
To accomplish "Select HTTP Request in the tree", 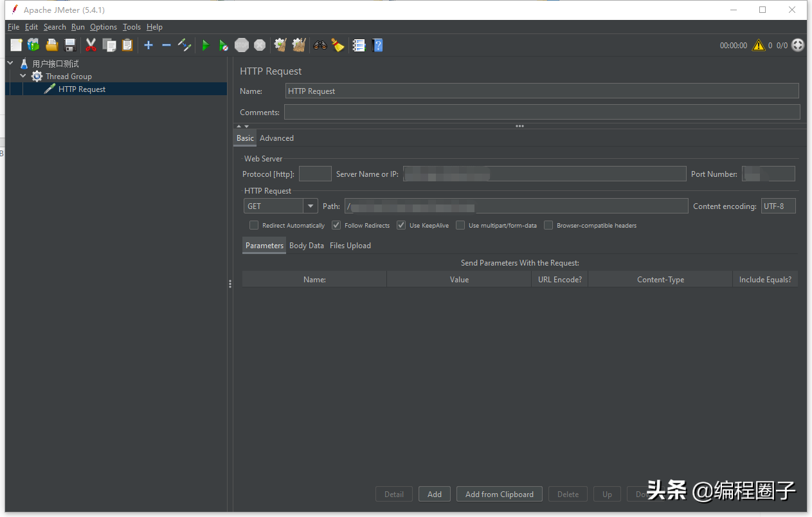I will point(82,89).
